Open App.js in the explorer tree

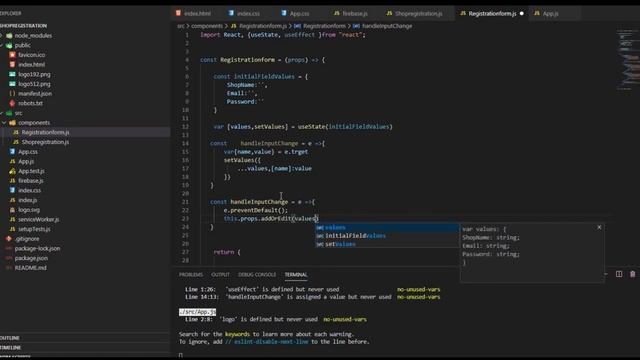(26, 162)
